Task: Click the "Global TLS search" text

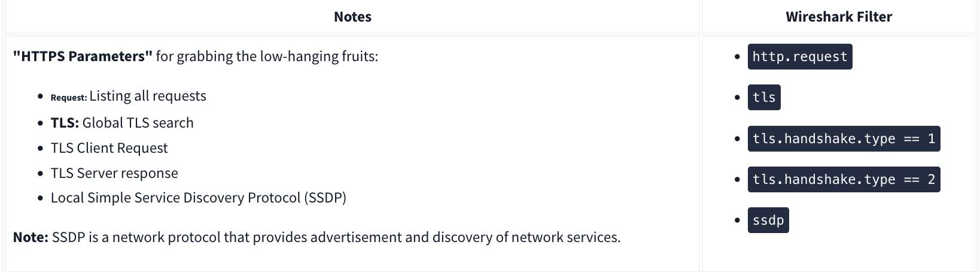Action: (x=138, y=123)
